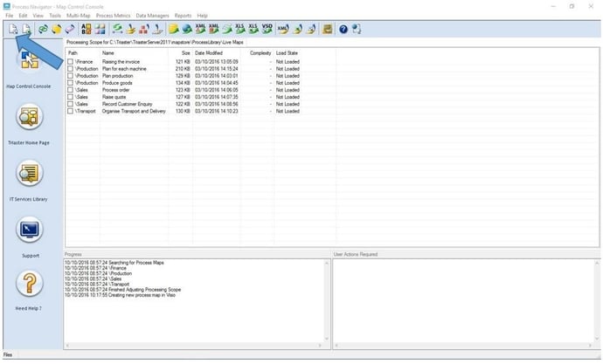Click the VSD export toolbar icon
This screenshot has width=603, height=364.
point(267,29)
